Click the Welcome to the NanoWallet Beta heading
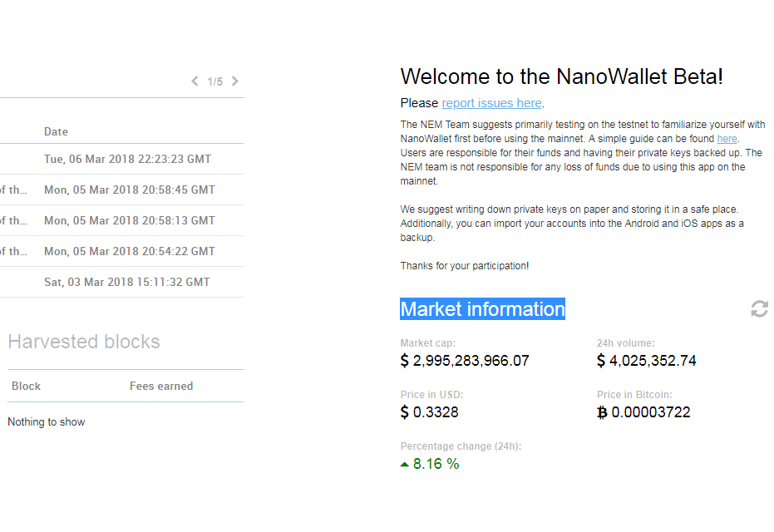 [562, 76]
